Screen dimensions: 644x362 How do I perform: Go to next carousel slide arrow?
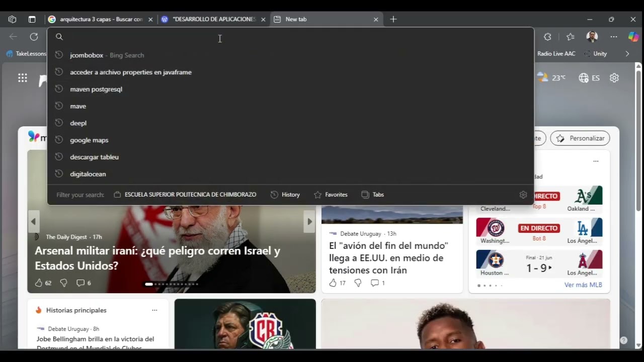(x=309, y=222)
